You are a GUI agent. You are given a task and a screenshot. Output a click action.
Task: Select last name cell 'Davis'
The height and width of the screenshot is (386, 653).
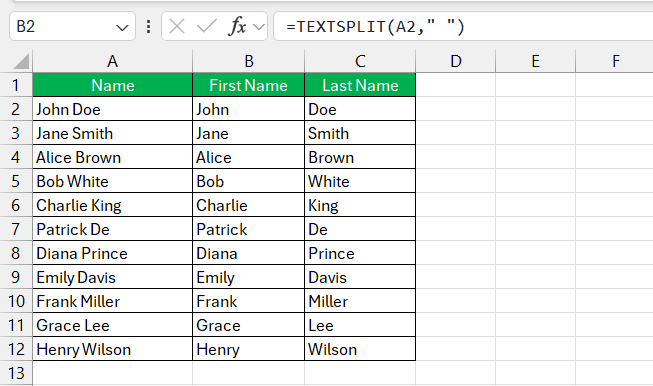click(360, 277)
